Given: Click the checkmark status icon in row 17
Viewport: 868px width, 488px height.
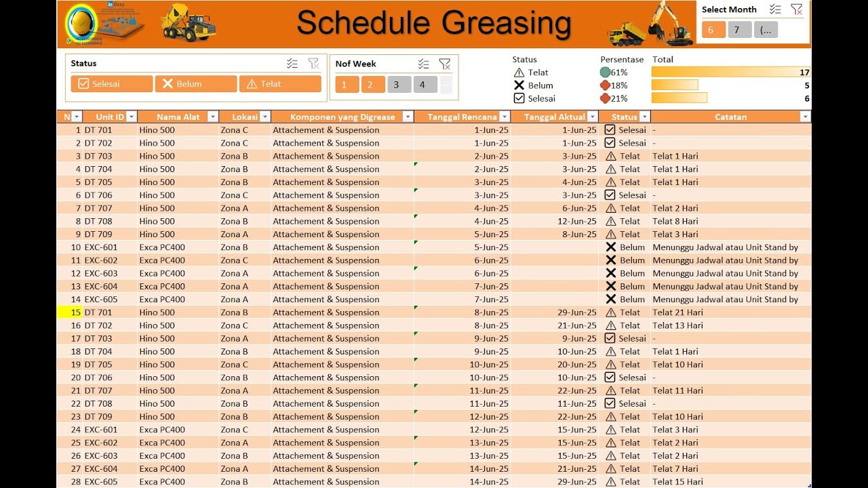Looking at the screenshot, I should point(610,338).
